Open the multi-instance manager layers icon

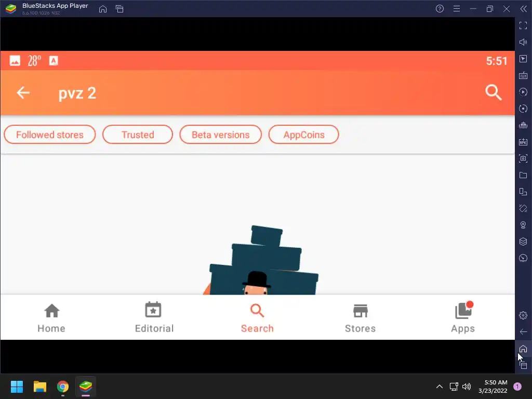point(523,242)
